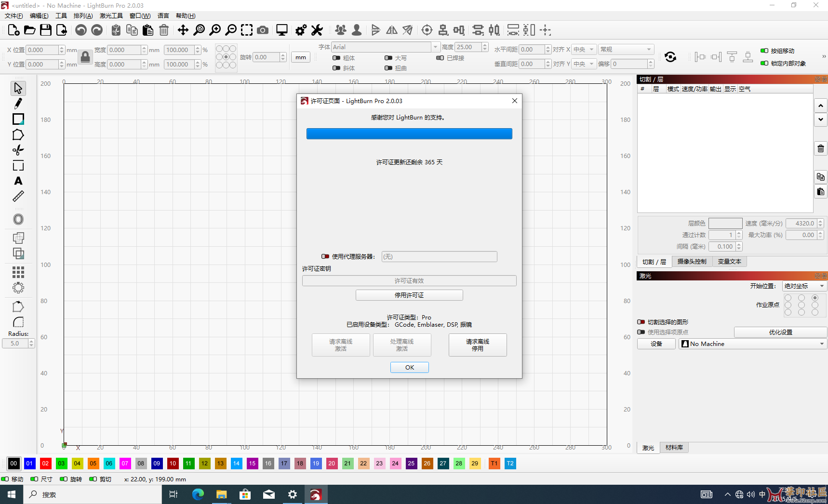The height and width of the screenshot is (504, 828).
Task: Toggle Move As Group switch
Action: [764, 51]
